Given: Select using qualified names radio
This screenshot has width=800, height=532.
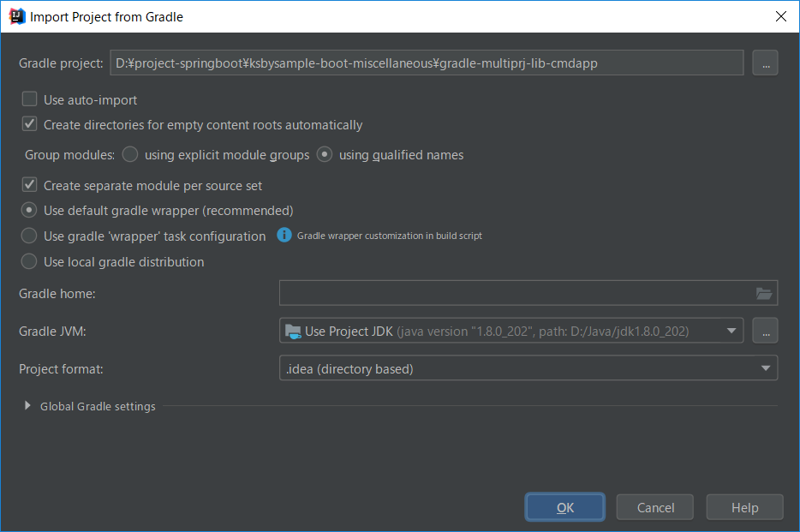Looking at the screenshot, I should point(325,154).
